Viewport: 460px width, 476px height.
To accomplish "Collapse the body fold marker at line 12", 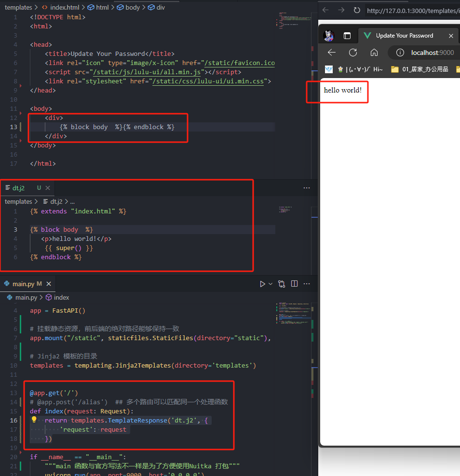I will [x=21, y=113].
